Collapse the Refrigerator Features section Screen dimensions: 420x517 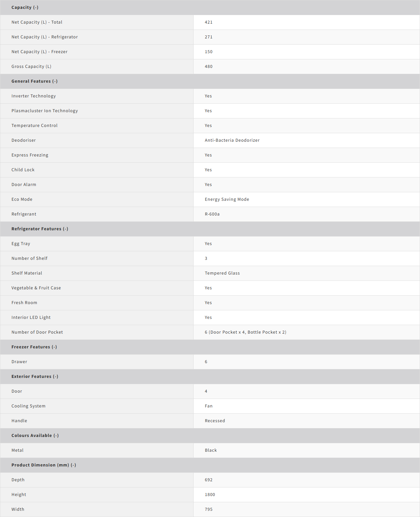coord(40,229)
